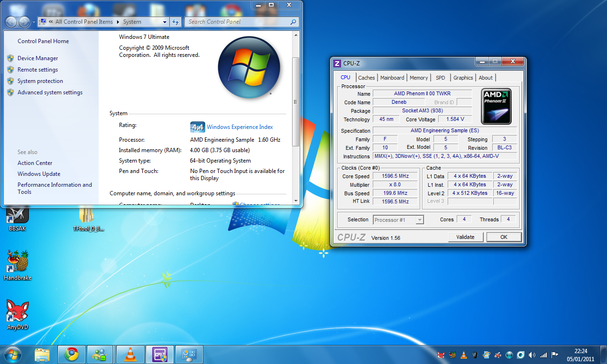Open Device Manager link

(38, 58)
